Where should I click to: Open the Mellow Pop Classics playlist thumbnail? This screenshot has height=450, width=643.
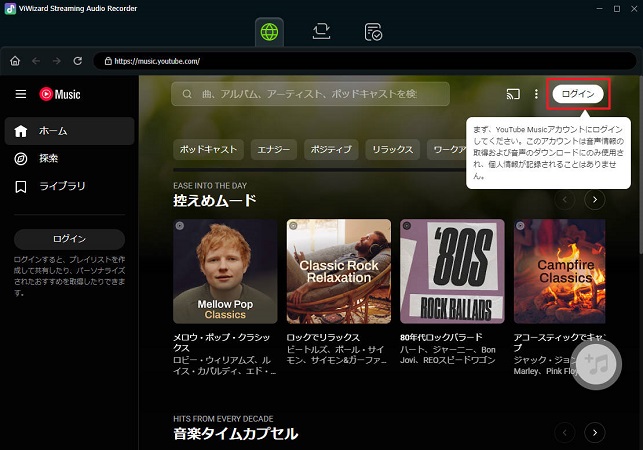(x=225, y=271)
